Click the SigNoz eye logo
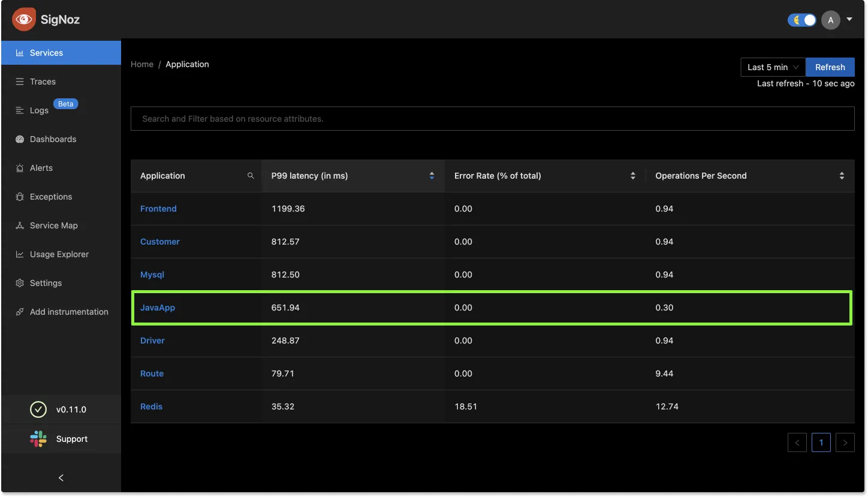 pyautogui.click(x=24, y=19)
